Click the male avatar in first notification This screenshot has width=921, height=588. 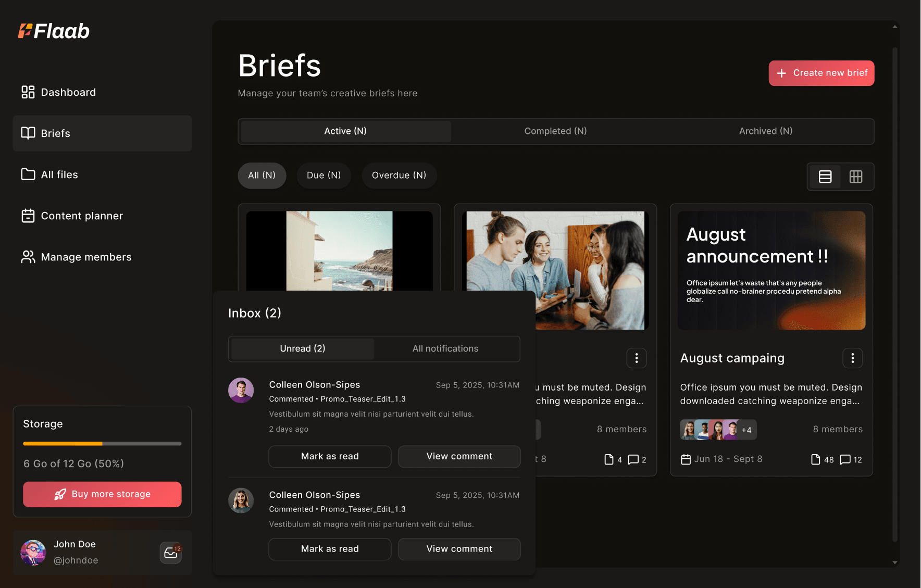point(241,391)
